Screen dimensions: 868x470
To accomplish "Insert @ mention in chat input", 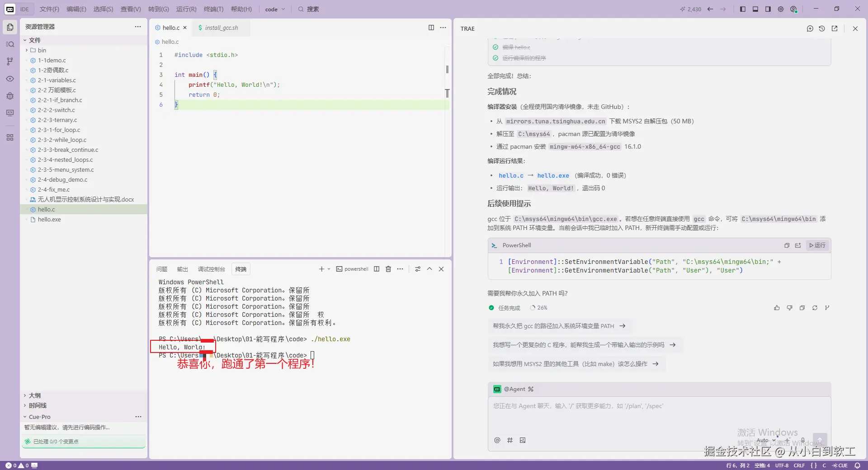I will pyautogui.click(x=497, y=440).
